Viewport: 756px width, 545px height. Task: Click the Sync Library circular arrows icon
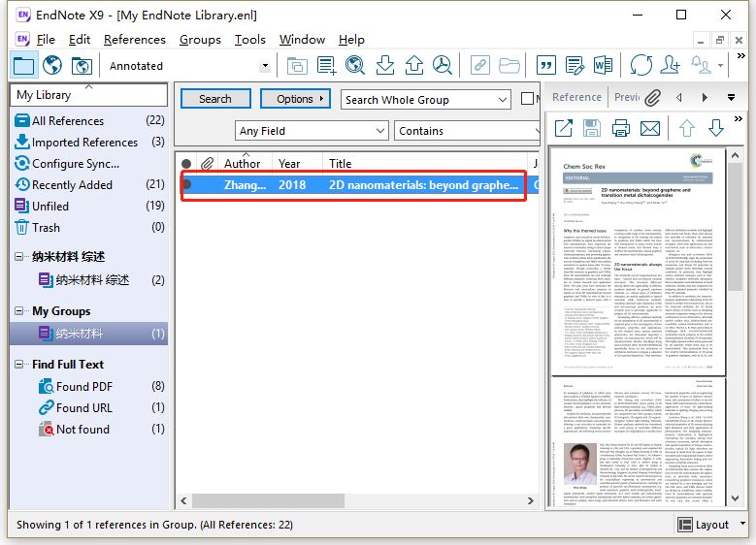[641, 66]
